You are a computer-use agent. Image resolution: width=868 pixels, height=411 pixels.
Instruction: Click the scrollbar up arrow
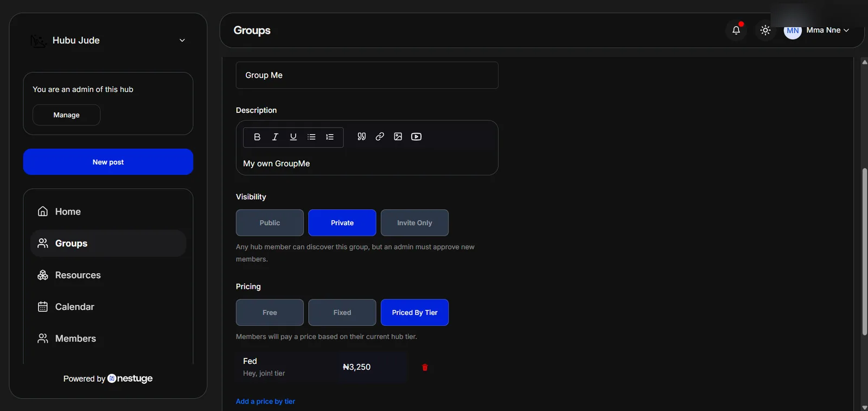tap(864, 62)
